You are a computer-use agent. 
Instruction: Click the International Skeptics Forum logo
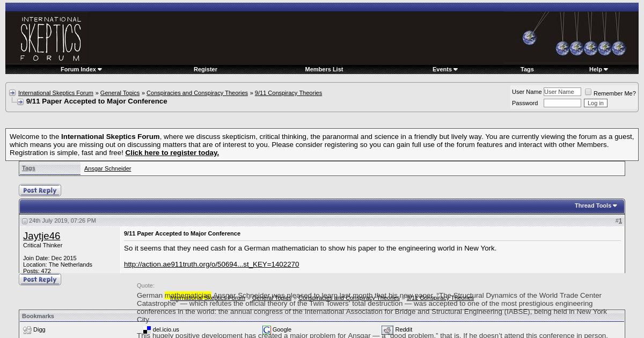click(51, 38)
